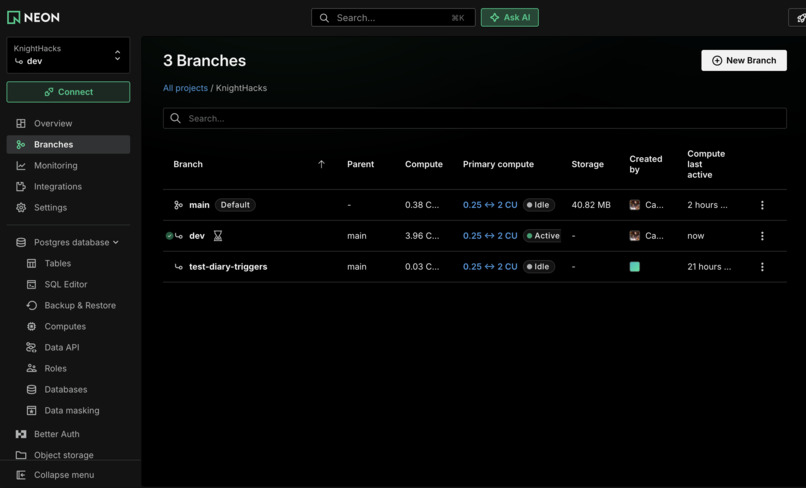Click the Active status badge for dev
Viewport: 806px width, 488px height.
542,236
